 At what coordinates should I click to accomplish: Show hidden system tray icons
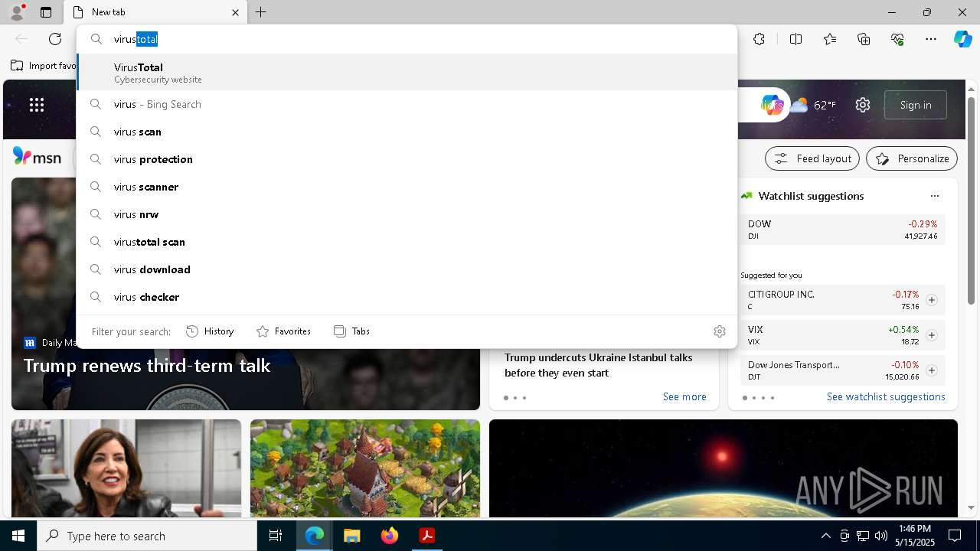(x=825, y=536)
